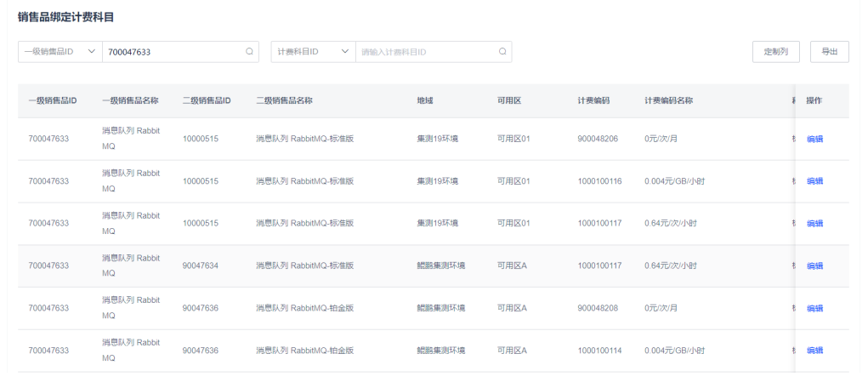Click the 计费编码名称 column header
This screenshot has width=868, height=388.
tap(669, 101)
